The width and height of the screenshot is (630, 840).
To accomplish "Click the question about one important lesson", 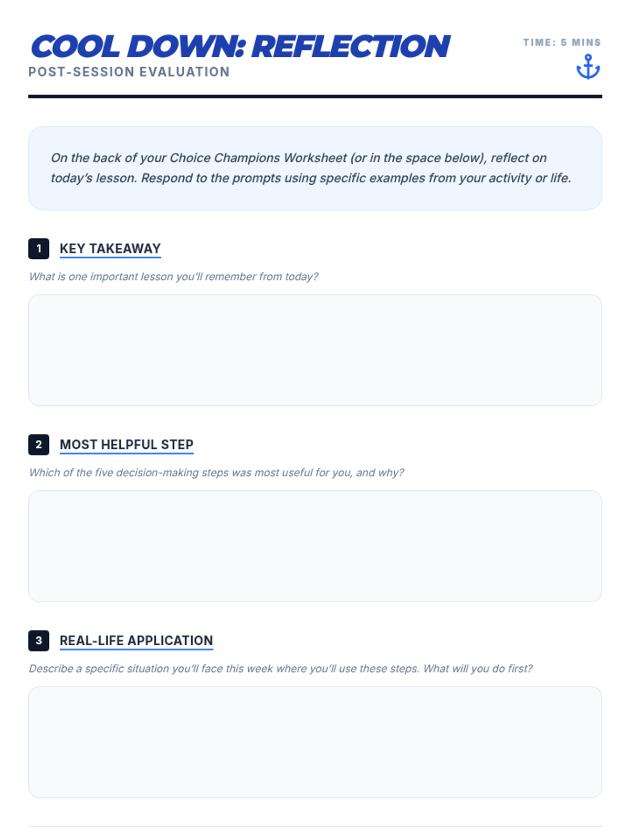I will pos(174,277).
